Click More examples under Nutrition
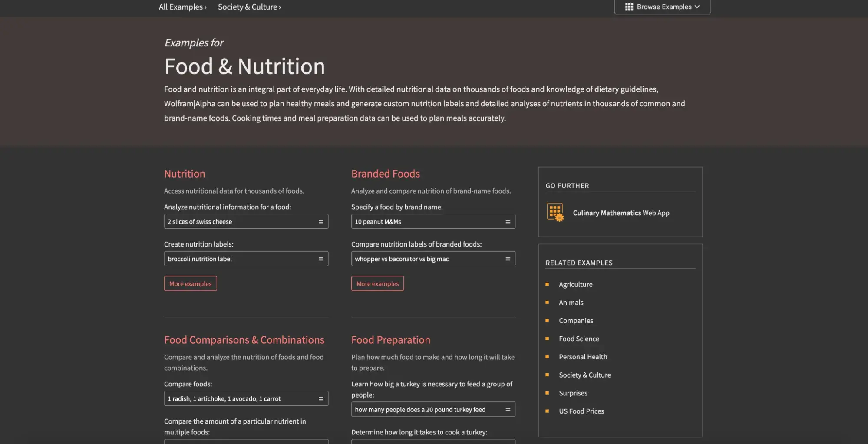This screenshot has height=444, width=868. [x=190, y=283]
